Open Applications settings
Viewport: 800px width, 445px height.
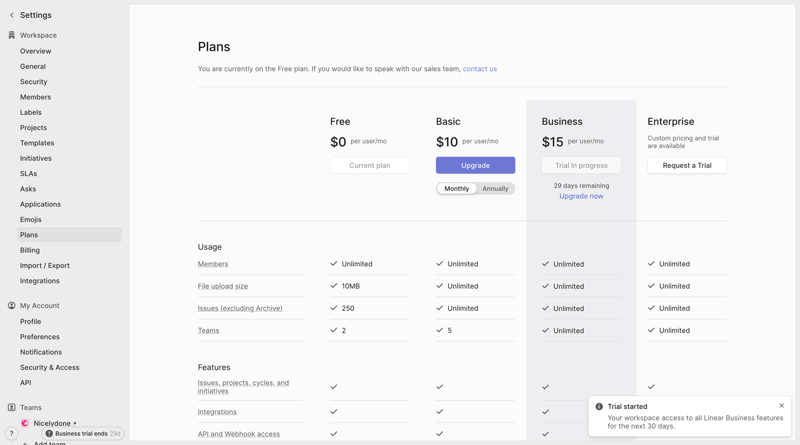40,204
